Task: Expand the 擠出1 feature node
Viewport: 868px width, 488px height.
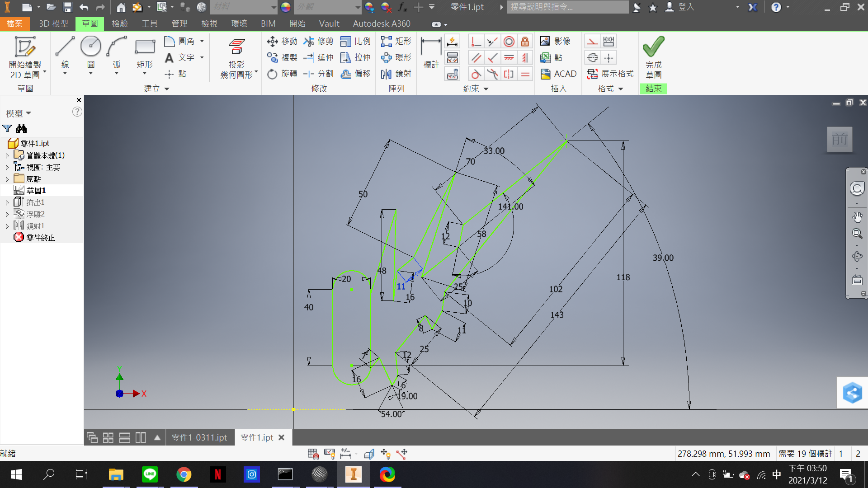Action: 7,202
